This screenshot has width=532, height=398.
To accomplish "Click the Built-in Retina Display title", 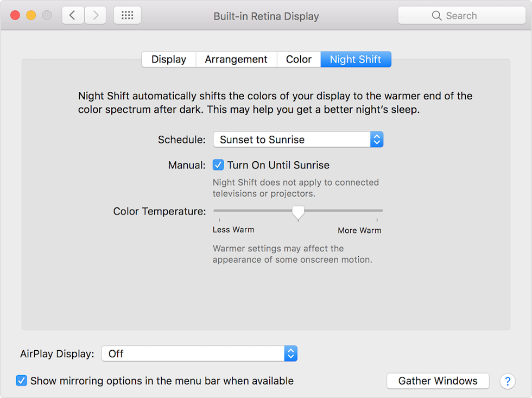I will click(267, 16).
